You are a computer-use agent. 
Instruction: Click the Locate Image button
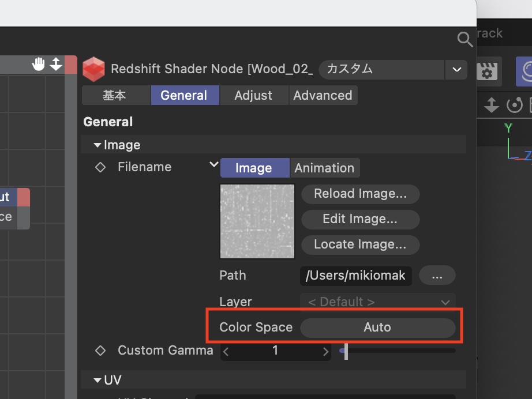[x=360, y=244]
